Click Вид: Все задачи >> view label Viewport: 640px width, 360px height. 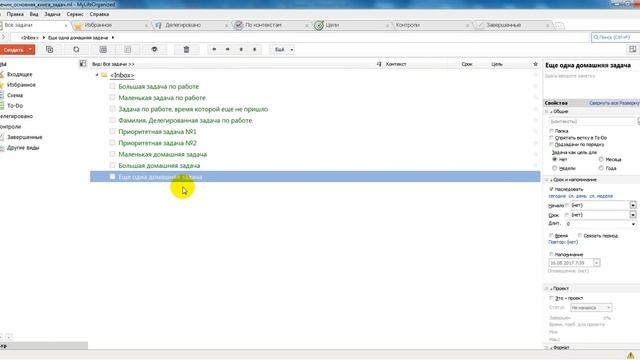[x=113, y=64]
